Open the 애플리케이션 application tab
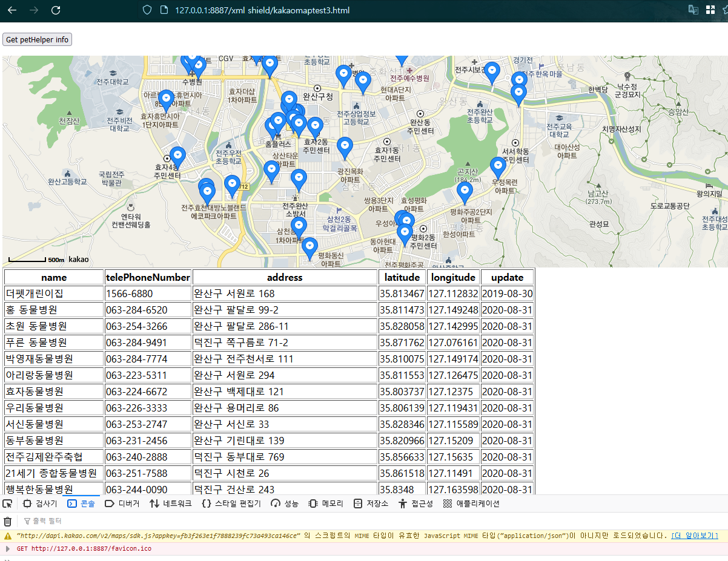728x561 pixels. pos(472,504)
